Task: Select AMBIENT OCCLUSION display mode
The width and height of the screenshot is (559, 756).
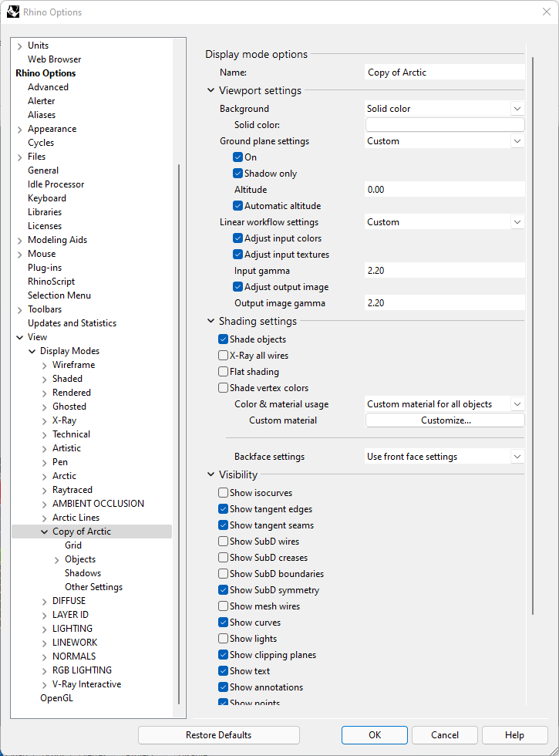Action: coord(99,503)
